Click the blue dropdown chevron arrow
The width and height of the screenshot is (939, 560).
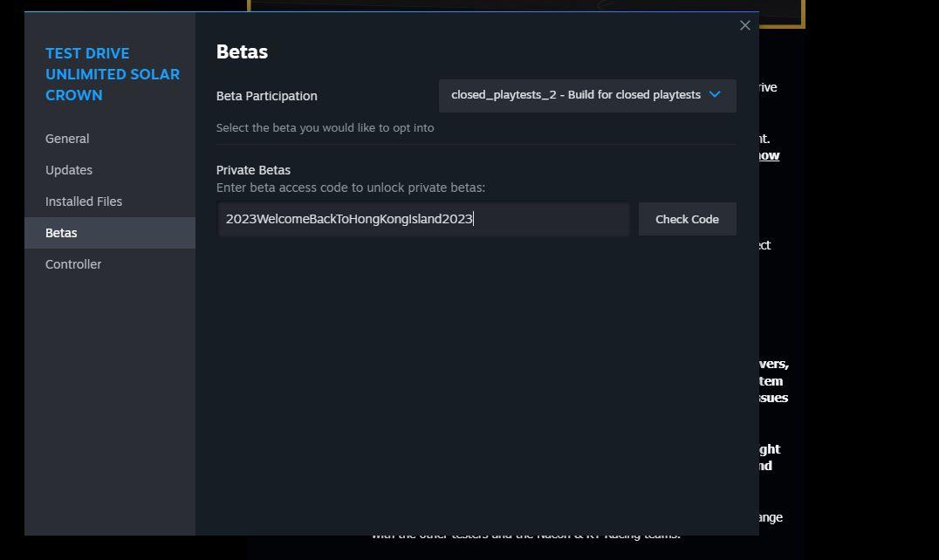pos(715,94)
